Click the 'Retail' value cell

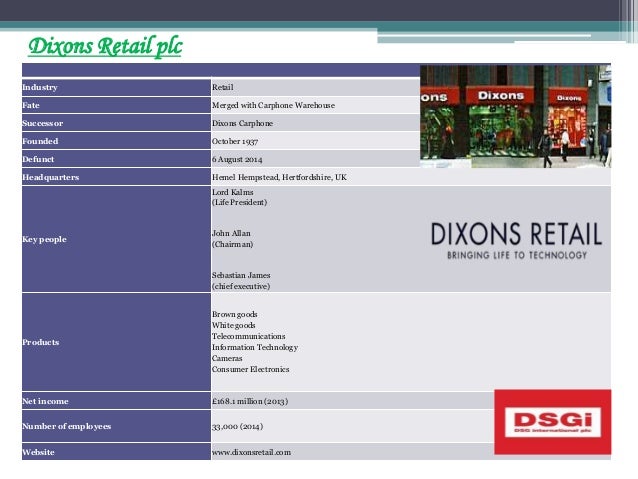pos(316,87)
